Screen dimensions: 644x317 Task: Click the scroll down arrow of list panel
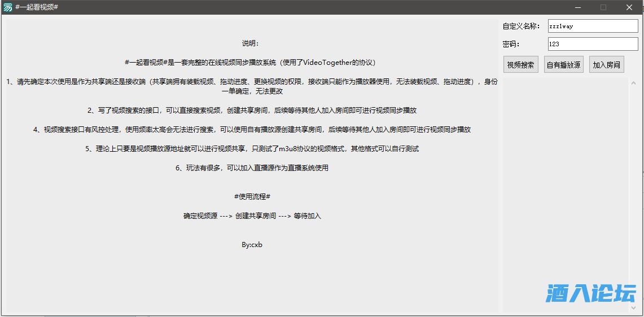pos(634,307)
